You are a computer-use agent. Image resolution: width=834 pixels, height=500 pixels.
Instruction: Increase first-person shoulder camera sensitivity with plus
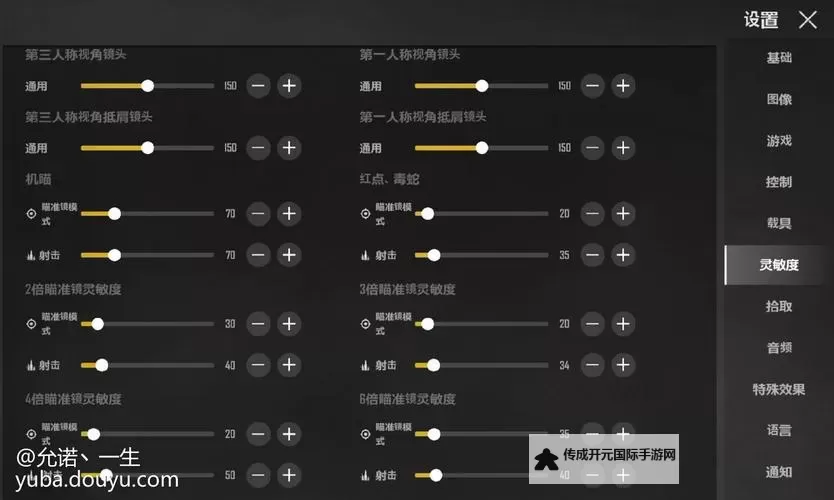pos(623,148)
